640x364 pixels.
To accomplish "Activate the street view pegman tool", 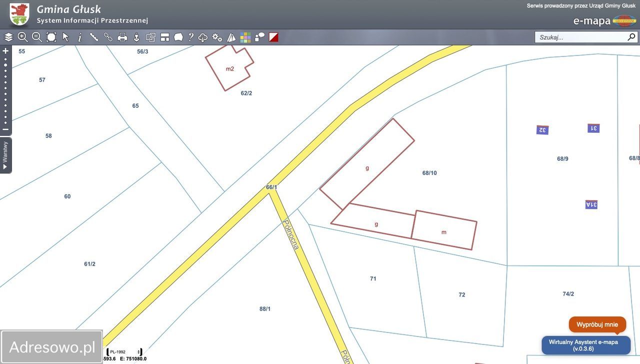I will 136,37.
